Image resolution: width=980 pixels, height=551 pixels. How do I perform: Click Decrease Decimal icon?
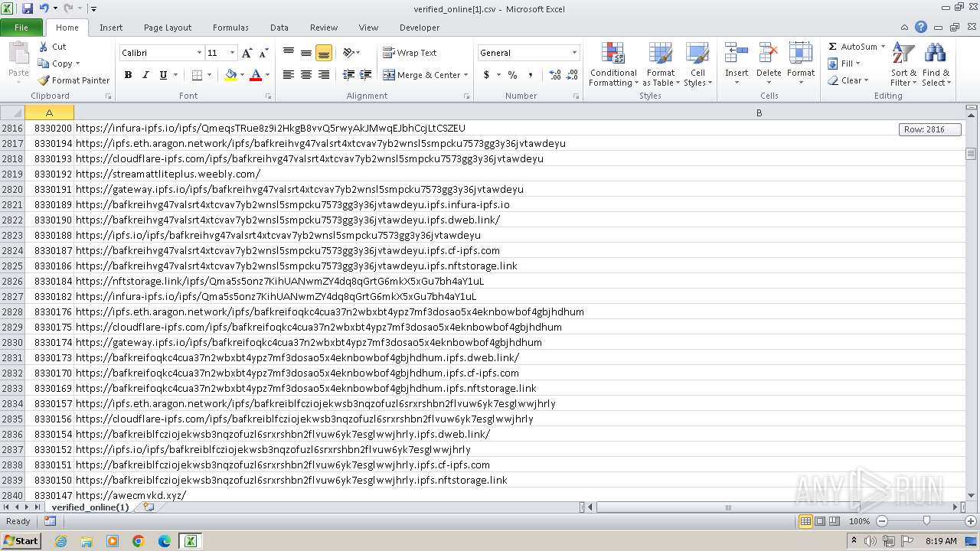click(x=573, y=75)
